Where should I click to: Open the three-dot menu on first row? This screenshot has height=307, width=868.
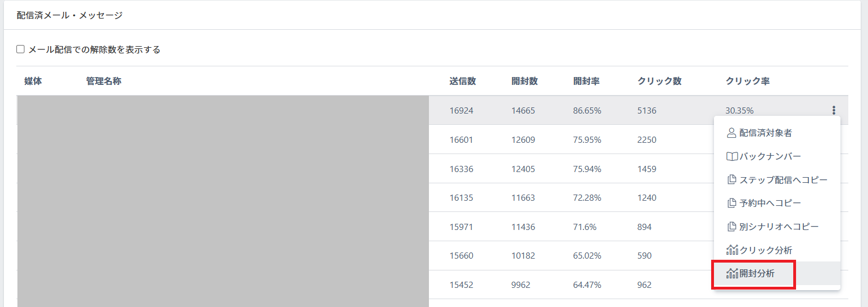pyautogui.click(x=834, y=110)
